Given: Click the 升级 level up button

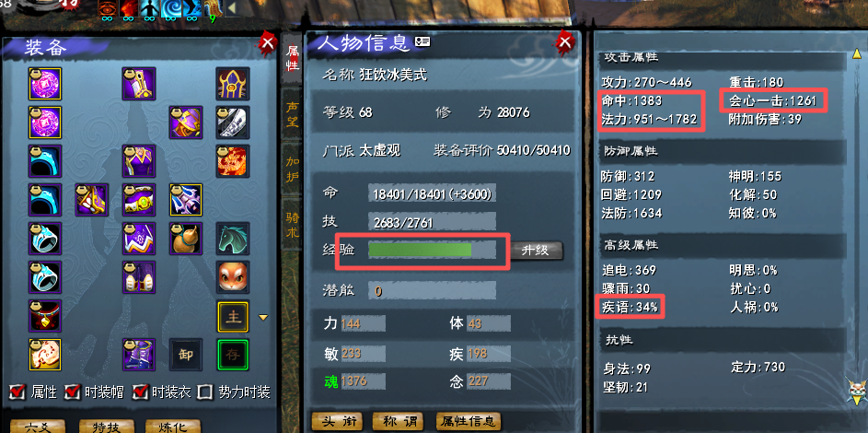Looking at the screenshot, I should point(536,251).
